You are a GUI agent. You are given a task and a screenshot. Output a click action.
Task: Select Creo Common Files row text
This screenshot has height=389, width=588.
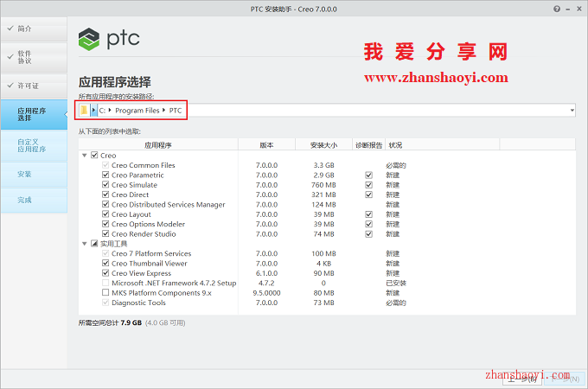click(x=144, y=165)
